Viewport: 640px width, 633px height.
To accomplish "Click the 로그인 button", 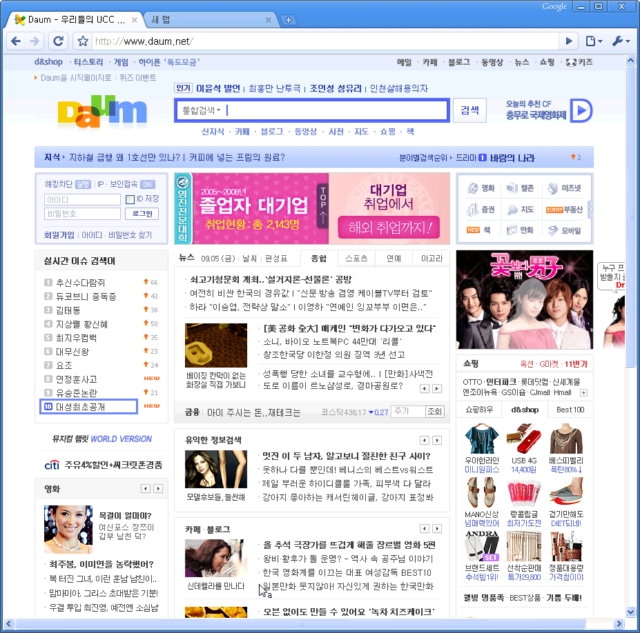I will click(x=142, y=213).
